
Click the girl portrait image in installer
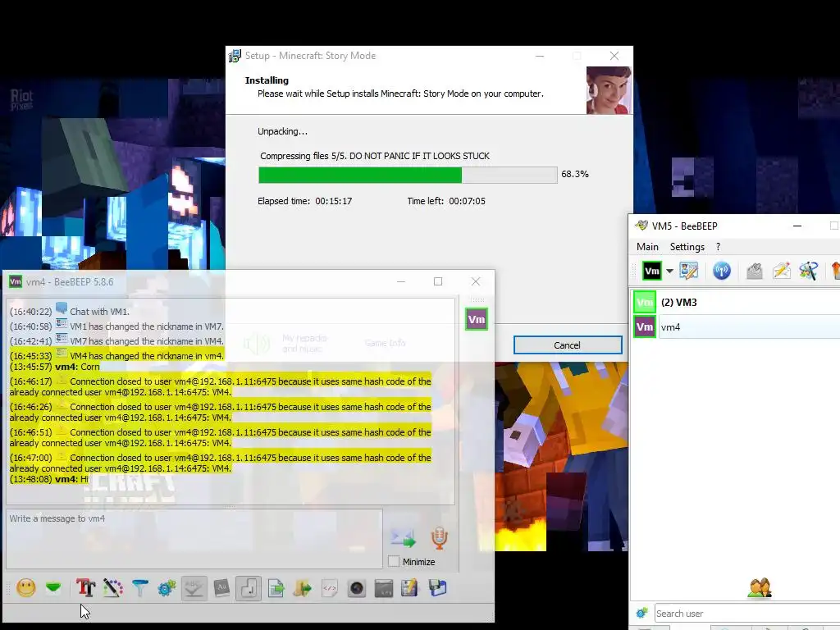[x=609, y=90]
